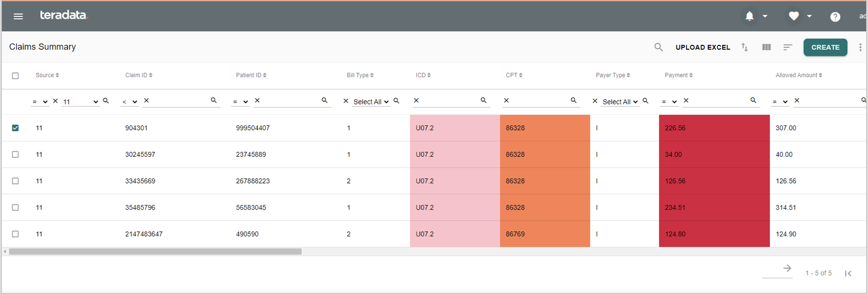This screenshot has width=868, height=294.
Task: Click the notifications bell icon
Action: click(749, 16)
